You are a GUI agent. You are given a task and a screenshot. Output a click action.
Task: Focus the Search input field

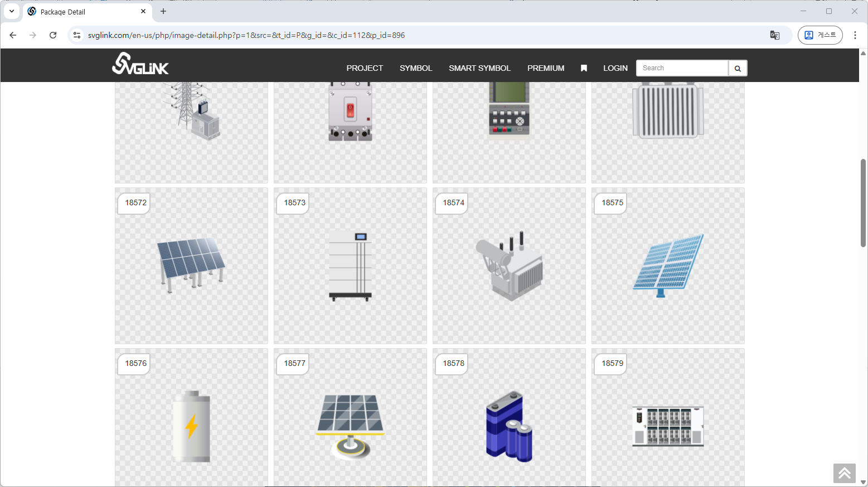[682, 68]
